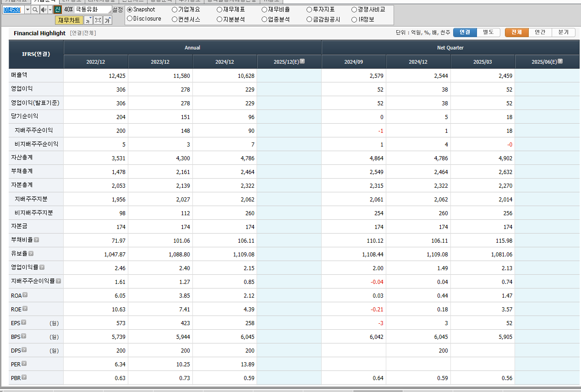Open help icon beside 지배주주순이익률

[58, 281]
